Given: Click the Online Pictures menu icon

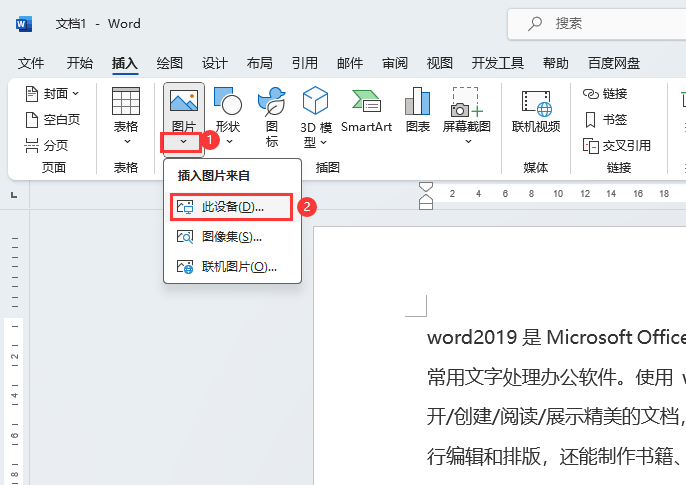Looking at the screenshot, I should (185, 267).
